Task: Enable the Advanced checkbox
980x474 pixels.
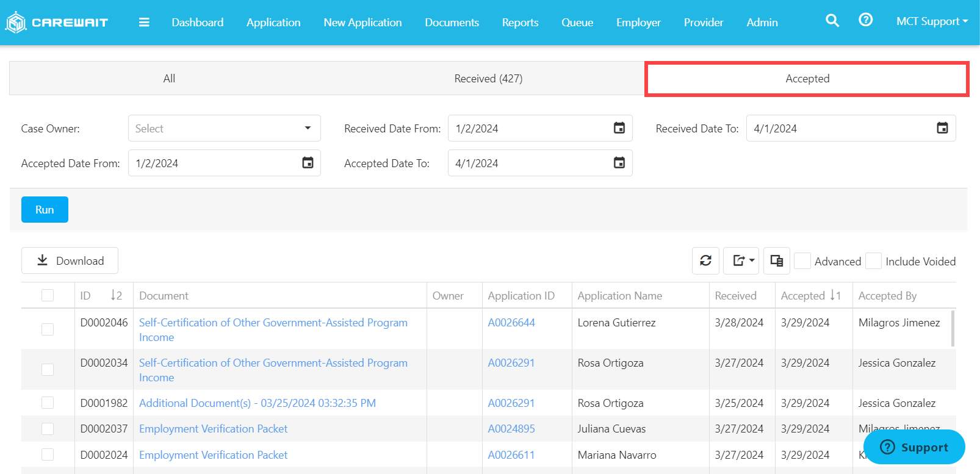Action: click(x=802, y=261)
